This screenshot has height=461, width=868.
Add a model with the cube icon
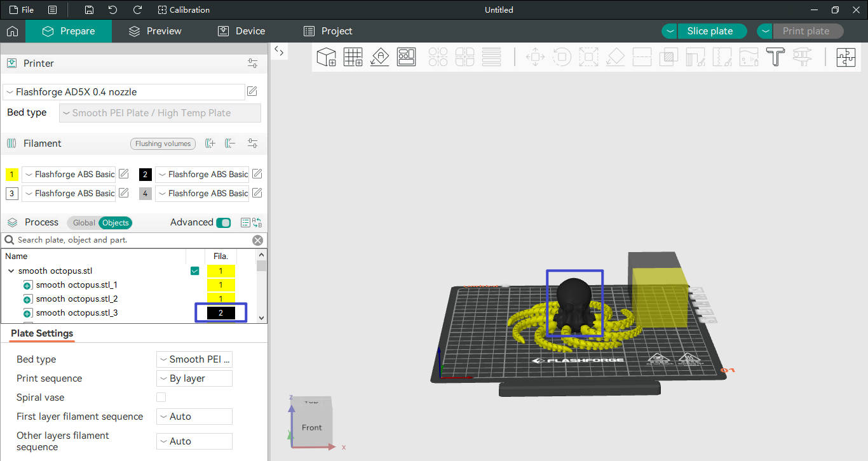click(326, 57)
